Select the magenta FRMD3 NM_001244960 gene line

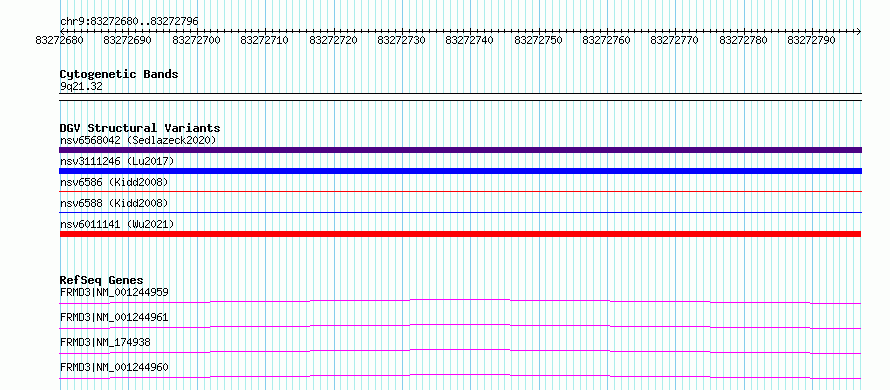[460, 376]
